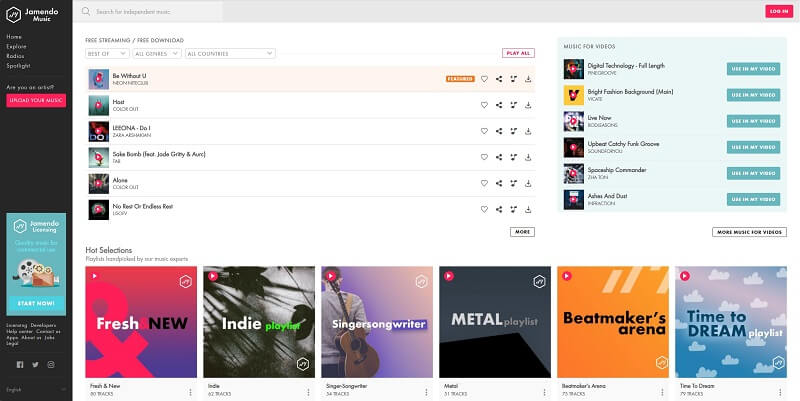Use Live Now in my video

[x=753, y=121]
